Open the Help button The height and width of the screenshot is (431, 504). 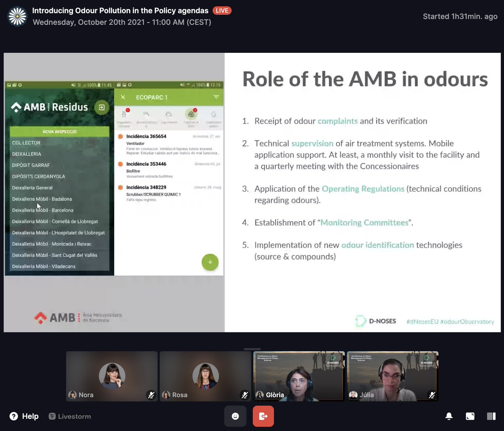click(24, 416)
